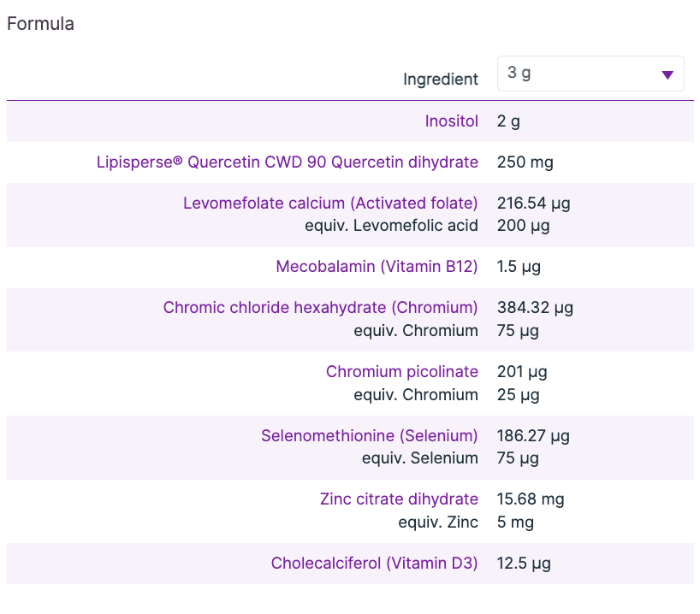Click the Ingredient column label
The width and height of the screenshot is (700, 614).
(x=441, y=80)
